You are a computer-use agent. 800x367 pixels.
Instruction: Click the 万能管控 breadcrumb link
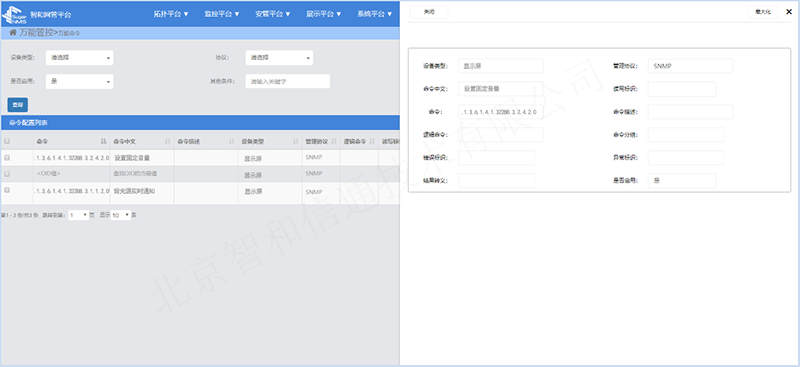point(36,33)
